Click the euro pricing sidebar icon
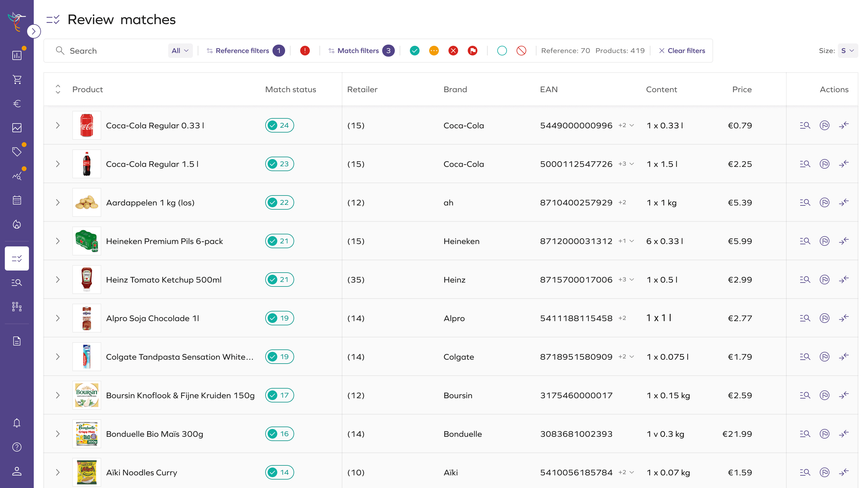The height and width of the screenshot is (488, 868). click(x=17, y=104)
